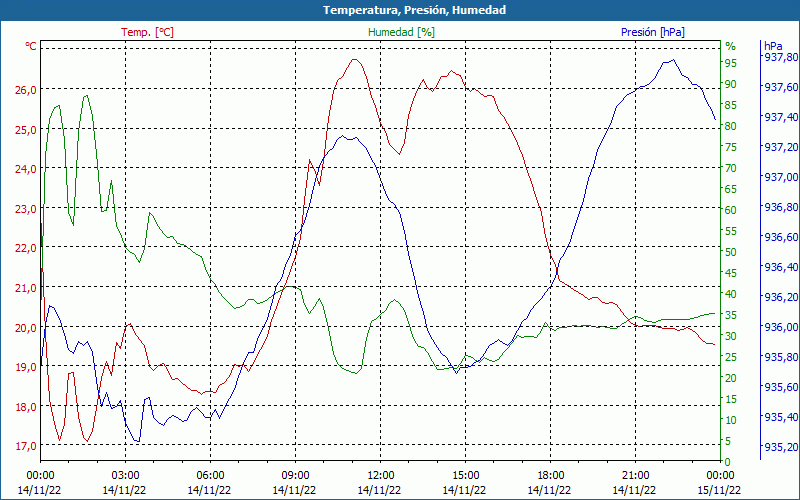Click humidity axis value '50'
800x500 pixels.
pos(731,252)
